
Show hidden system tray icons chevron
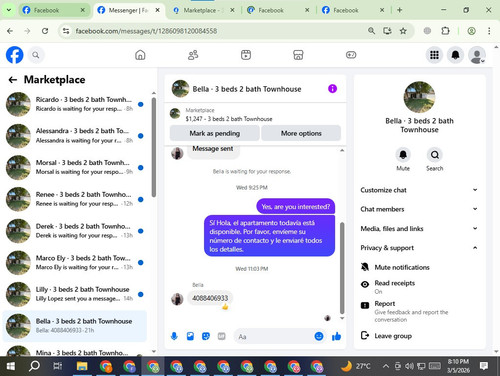pos(386,366)
